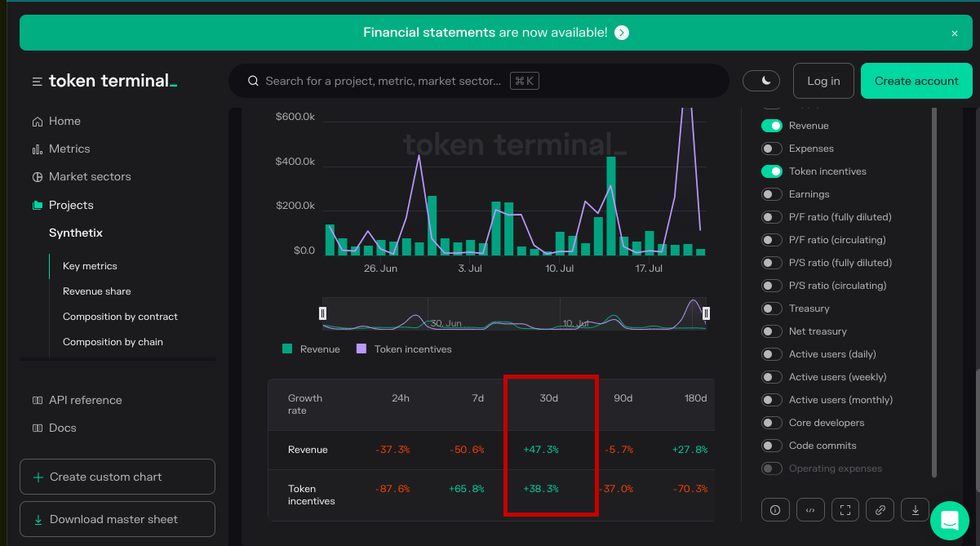Toggle dark mode with moon switch
The image size is (980, 546).
[761, 81]
